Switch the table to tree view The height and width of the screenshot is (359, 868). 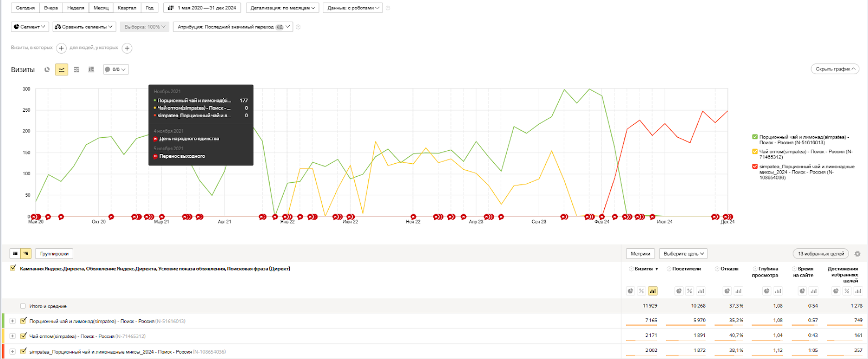(25, 253)
